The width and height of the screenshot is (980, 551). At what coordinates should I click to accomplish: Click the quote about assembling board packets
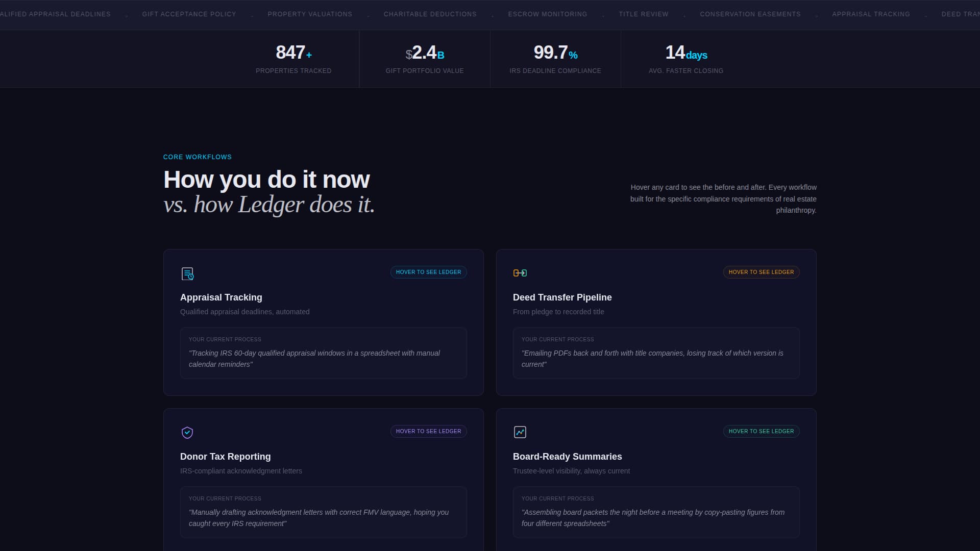coord(653,518)
